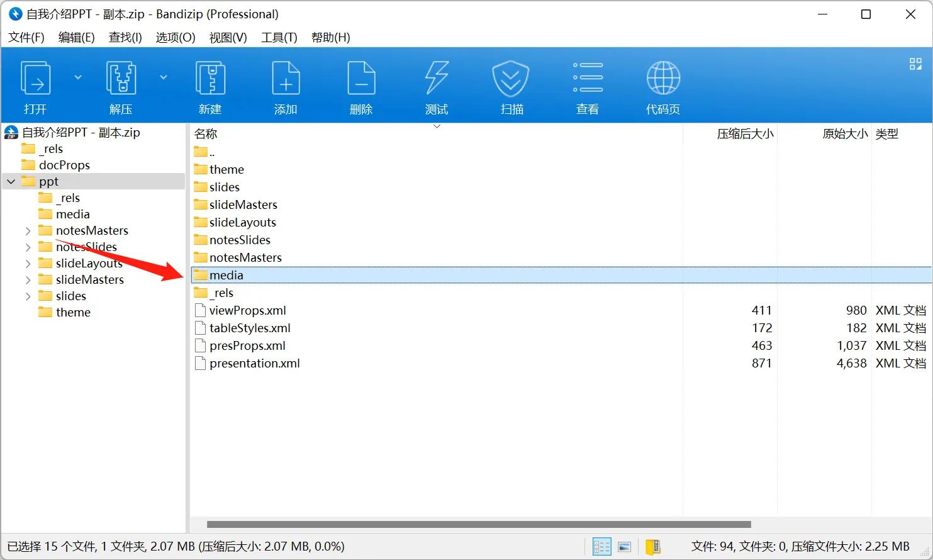This screenshot has width=933, height=560.
Task: Sort by 类型 column header
Action: 887,134
